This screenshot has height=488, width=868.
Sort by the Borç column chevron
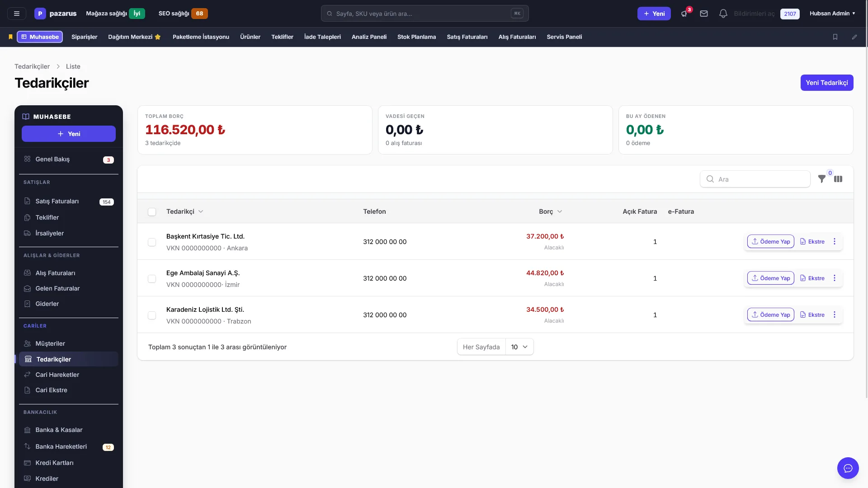click(560, 211)
